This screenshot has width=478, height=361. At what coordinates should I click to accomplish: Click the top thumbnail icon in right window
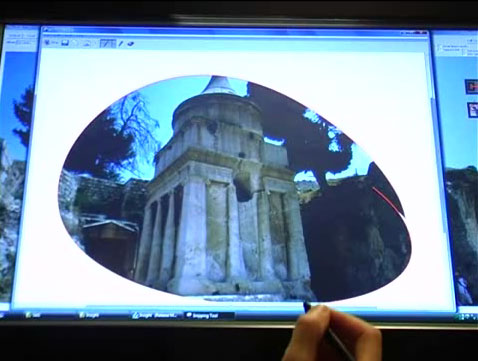pos(471,87)
